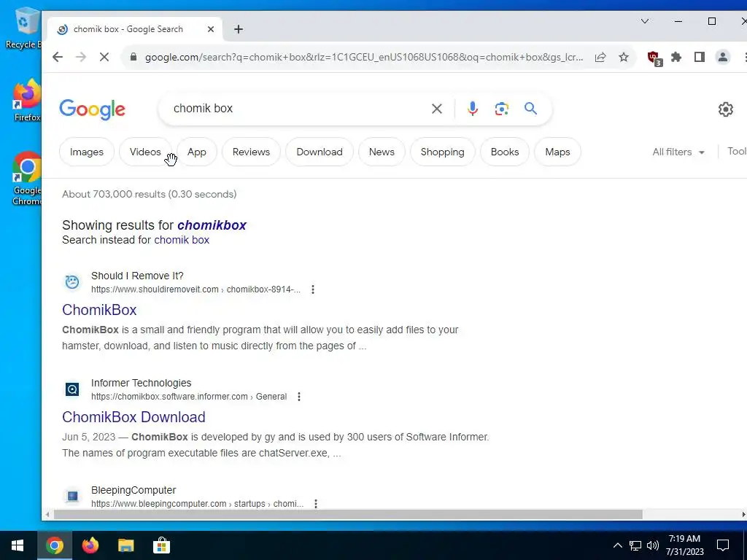This screenshot has height=560, width=747.
Task: Start voice search with the microphone icon
Action: coord(472,109)
